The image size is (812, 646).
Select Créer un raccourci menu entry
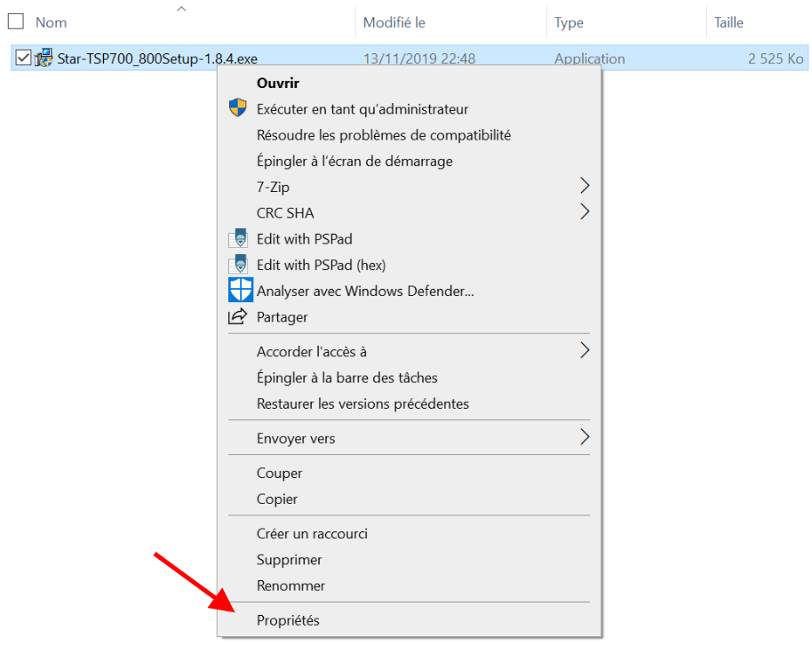(x=312, y=533)
